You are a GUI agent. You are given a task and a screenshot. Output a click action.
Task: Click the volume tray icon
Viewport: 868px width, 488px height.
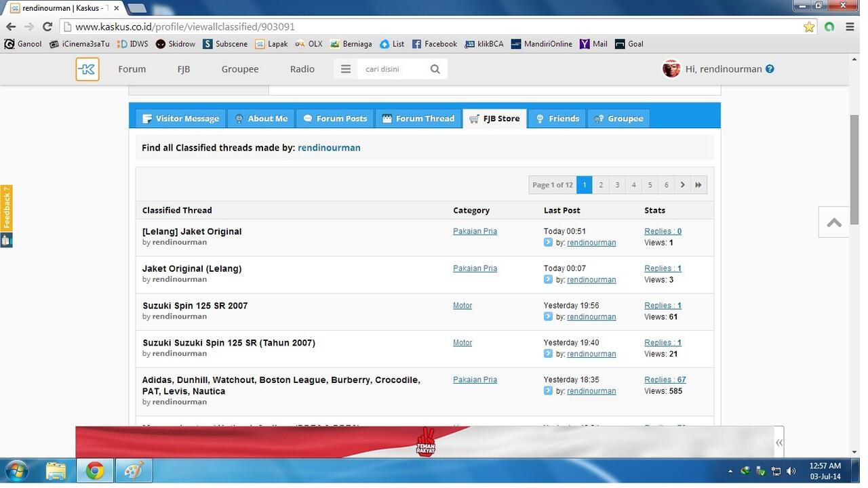pyautogui.click(x=791, y=471)
